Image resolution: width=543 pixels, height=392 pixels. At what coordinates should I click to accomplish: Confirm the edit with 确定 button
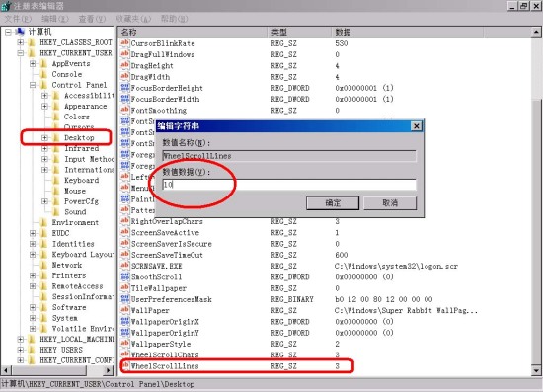[x=333, y=203]
